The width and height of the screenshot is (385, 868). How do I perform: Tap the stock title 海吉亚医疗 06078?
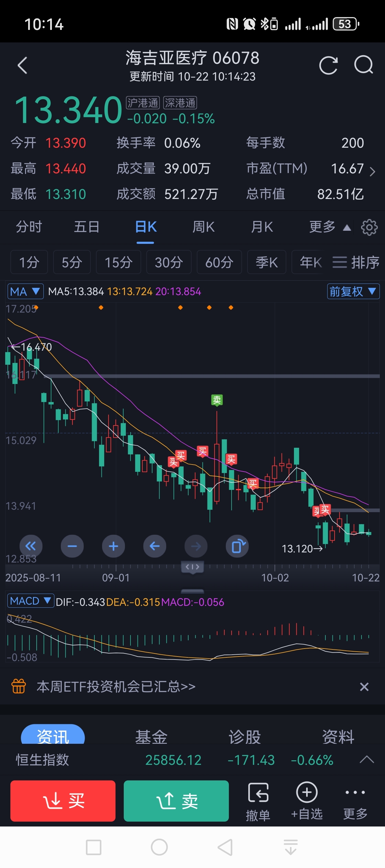coord(192,58)
